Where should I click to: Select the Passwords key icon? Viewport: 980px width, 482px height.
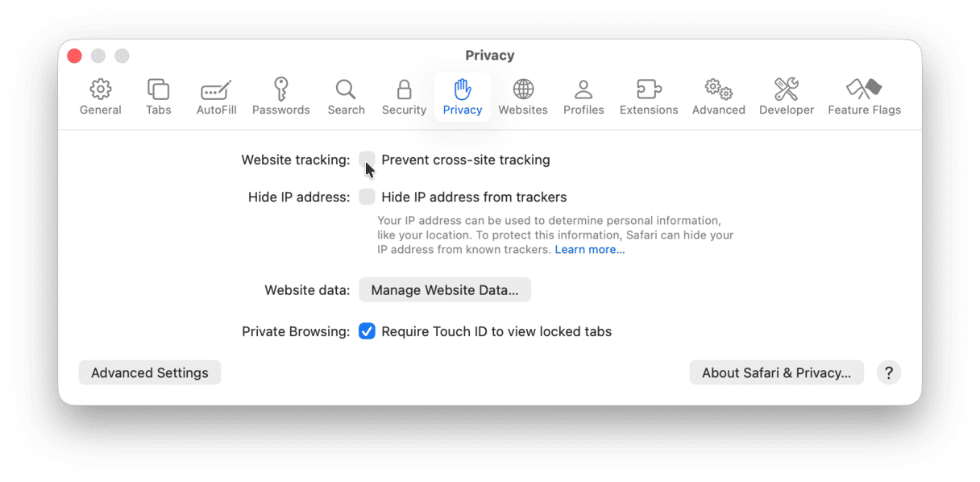point(280,97)
